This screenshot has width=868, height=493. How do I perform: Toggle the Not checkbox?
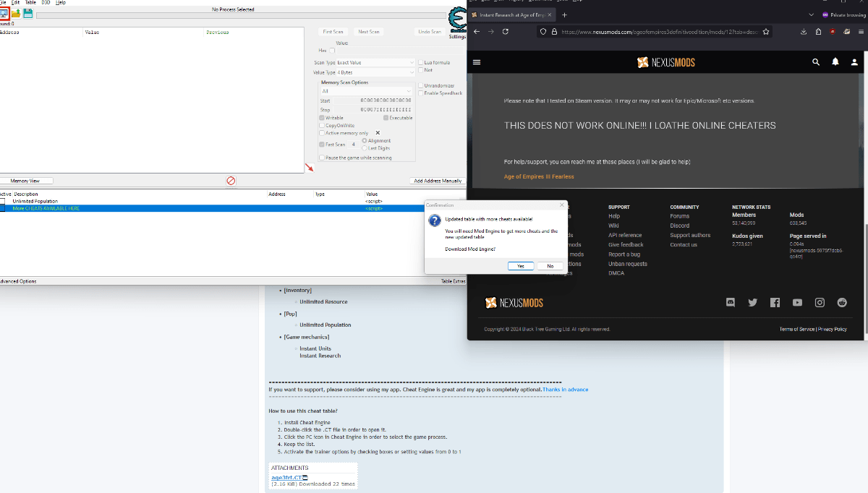coord(421,70)
